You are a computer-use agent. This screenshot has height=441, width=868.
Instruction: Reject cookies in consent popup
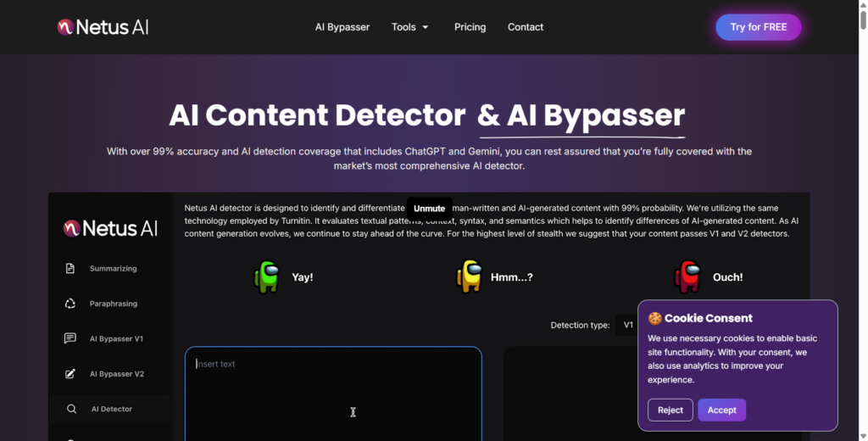pyautogui.click(x=670, y=410)
